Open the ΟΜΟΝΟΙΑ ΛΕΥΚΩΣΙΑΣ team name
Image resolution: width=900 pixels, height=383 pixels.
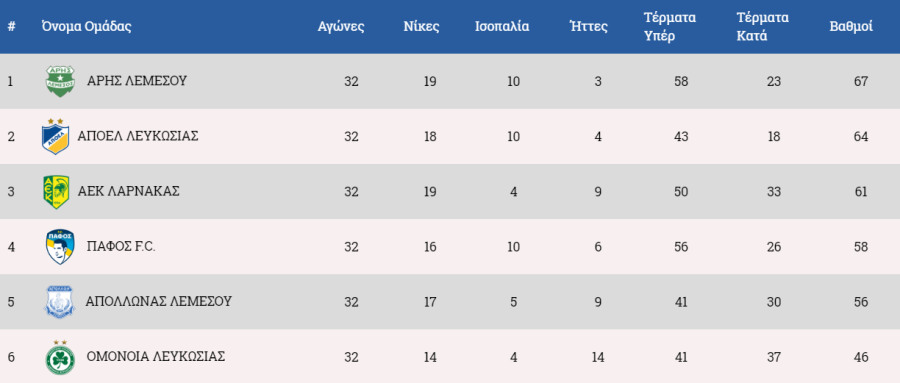click(156, 357)
